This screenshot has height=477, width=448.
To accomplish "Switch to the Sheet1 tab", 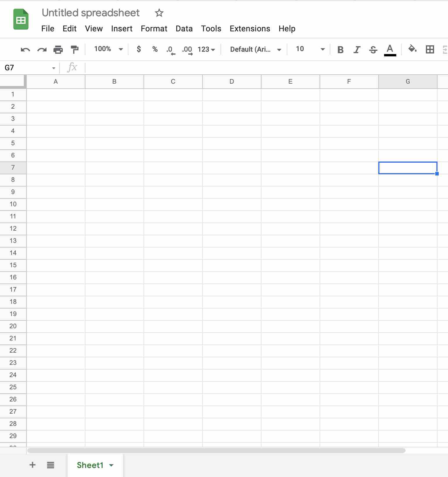I will click(x=90, y=465).
